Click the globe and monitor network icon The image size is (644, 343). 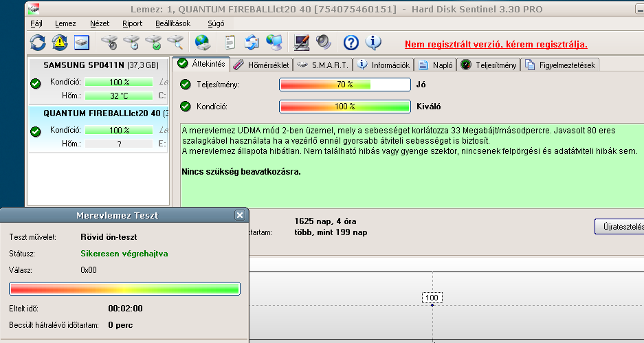[x=274, y=43]
